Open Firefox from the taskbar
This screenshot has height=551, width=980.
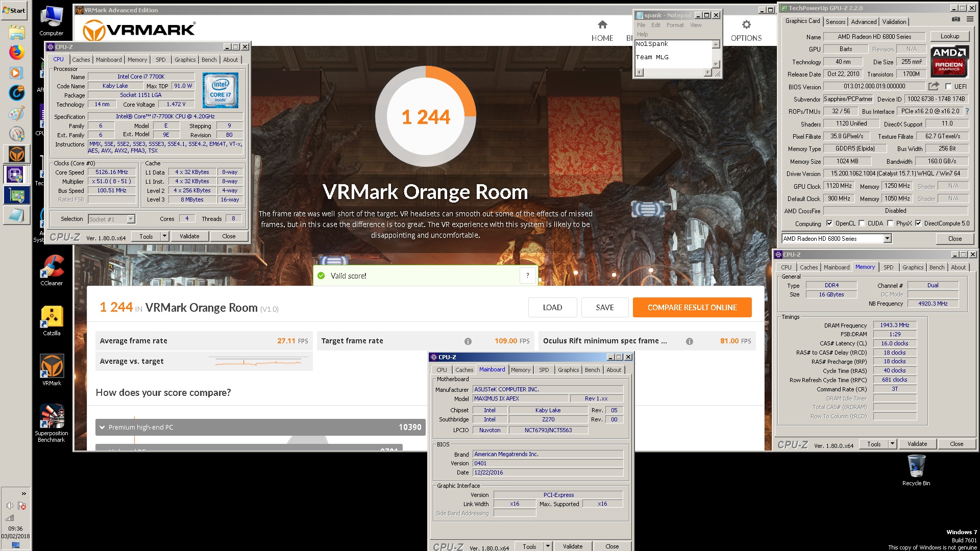(16, 52)
